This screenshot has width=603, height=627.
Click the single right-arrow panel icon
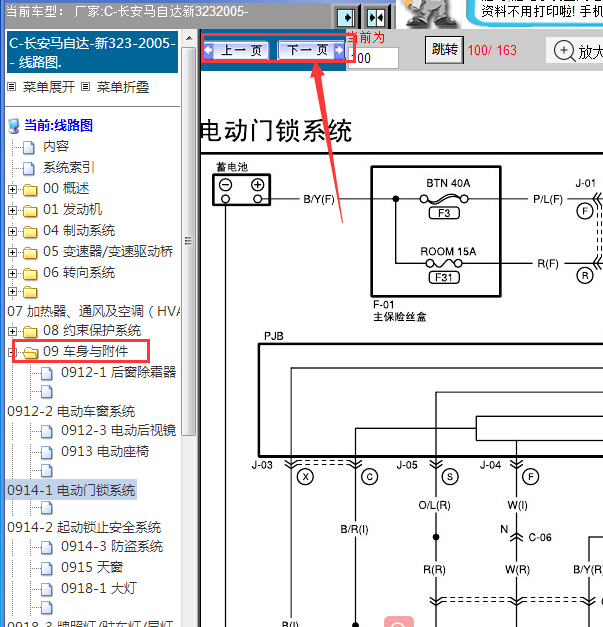346,18
